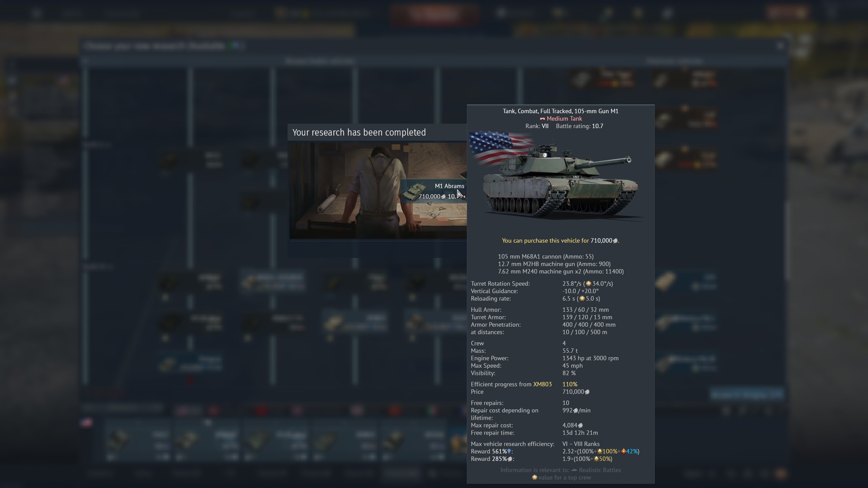
Task: Close the blurred research tree window
Action: (780, 46)
